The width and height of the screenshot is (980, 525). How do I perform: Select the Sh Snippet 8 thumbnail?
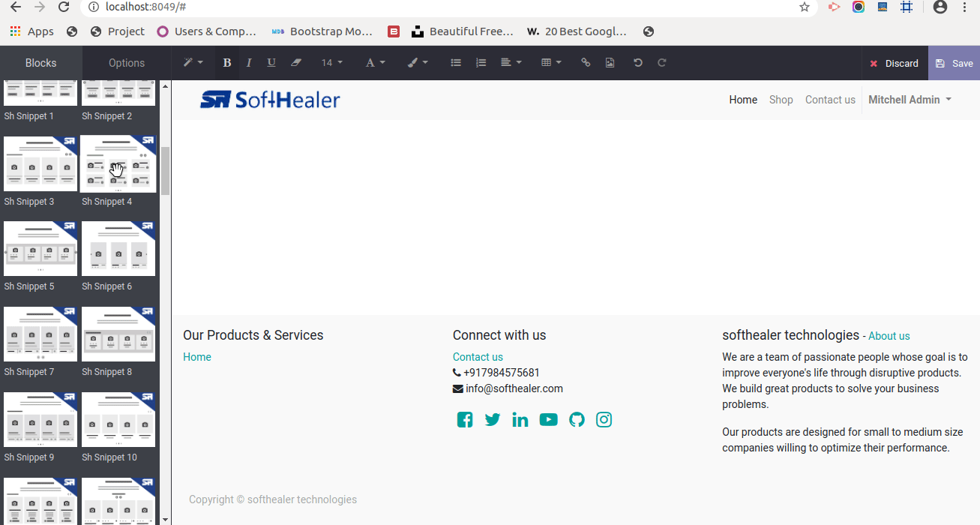(x=118, y=334)
